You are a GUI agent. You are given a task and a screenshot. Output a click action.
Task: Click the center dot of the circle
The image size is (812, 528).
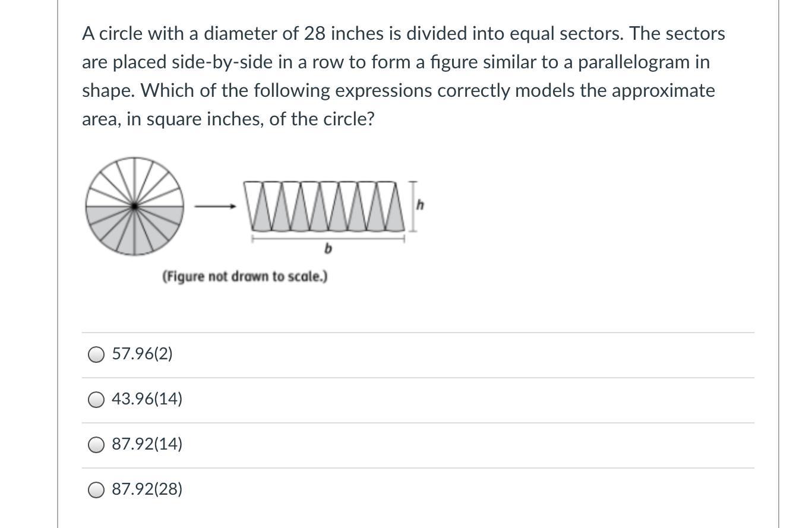click(x=135, y=207)
